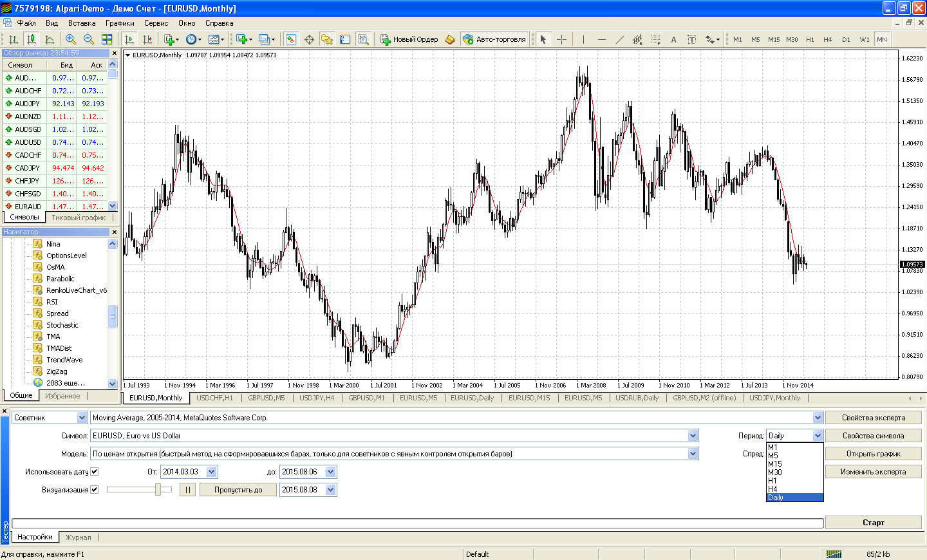Image resolution: width=927 pixels, height=560 pixels.
Task: Expand the Модель dropdown
Action: [693, 454]
